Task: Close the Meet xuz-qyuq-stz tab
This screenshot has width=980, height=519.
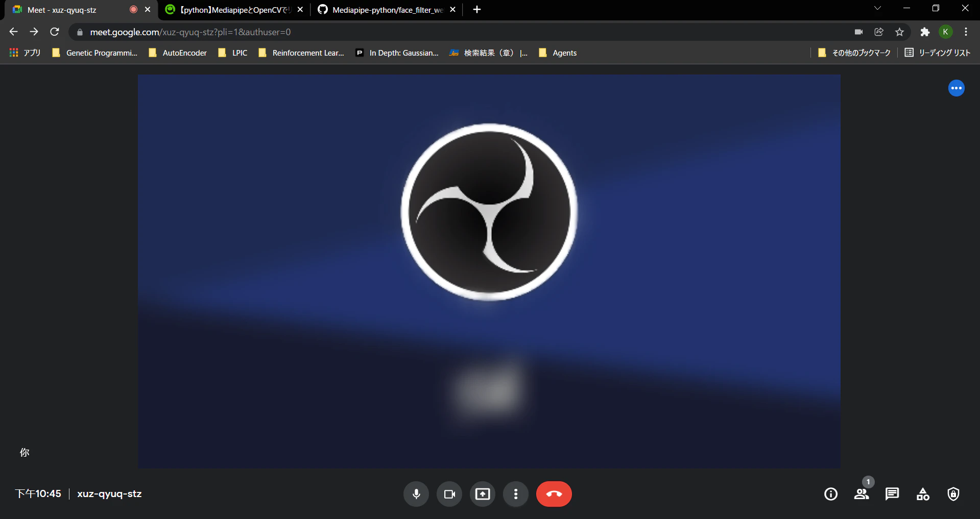Action: [148, 10]
